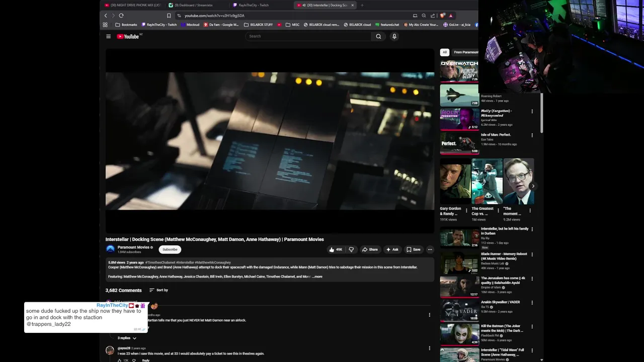Switch to RayInTheCity - Twitch tab
The width and height of the screenshot is (644, 362).
click(x=260, y=5)
